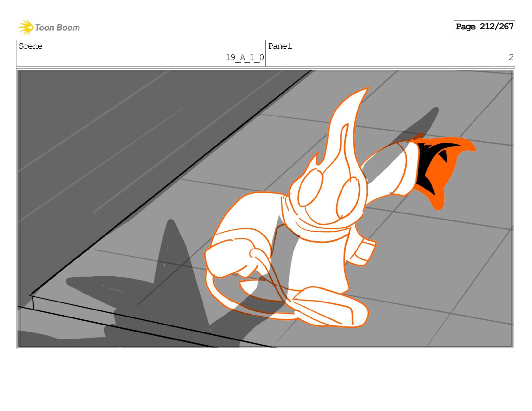The width and height of the screenshot is (532, 411).
Task: Select scene number 19_A_1_0
Action: coord(245,57)
